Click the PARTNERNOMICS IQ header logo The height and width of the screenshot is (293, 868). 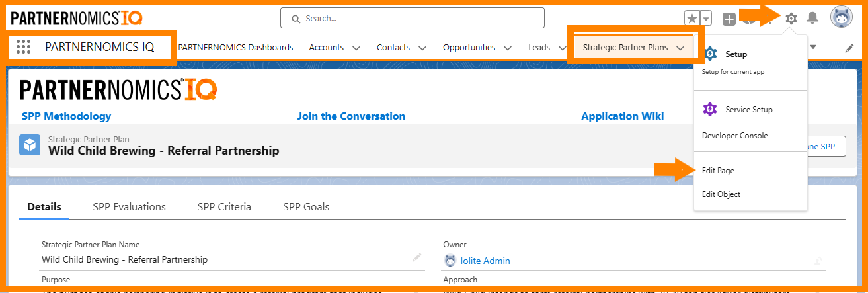click(x=77, y=17)
